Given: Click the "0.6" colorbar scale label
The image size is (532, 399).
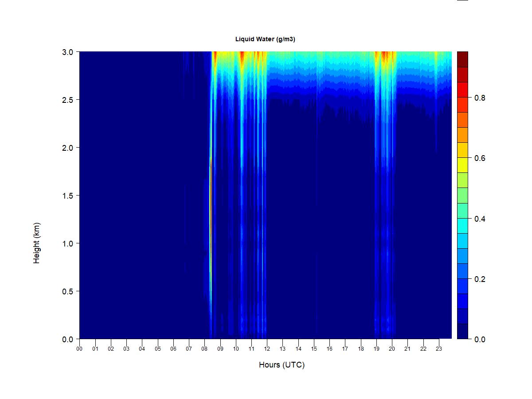Looking at the screenshot, I should click(480, 158).
